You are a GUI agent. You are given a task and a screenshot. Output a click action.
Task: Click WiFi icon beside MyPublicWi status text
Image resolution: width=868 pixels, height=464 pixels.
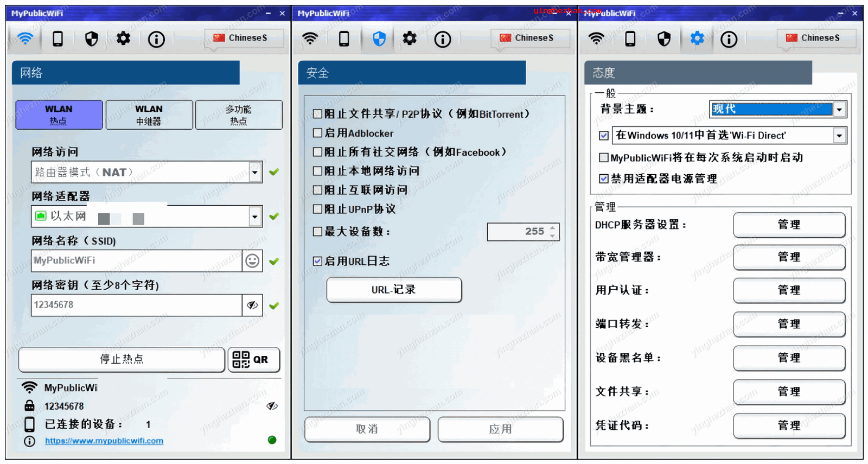(29, 387)
